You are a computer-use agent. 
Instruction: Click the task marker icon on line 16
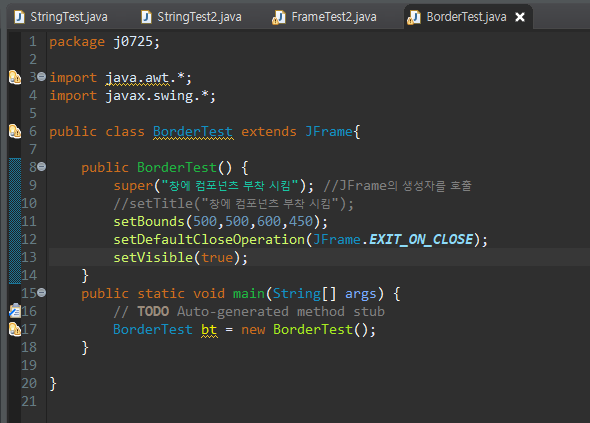pyautogui.click(x=15, y=311)
